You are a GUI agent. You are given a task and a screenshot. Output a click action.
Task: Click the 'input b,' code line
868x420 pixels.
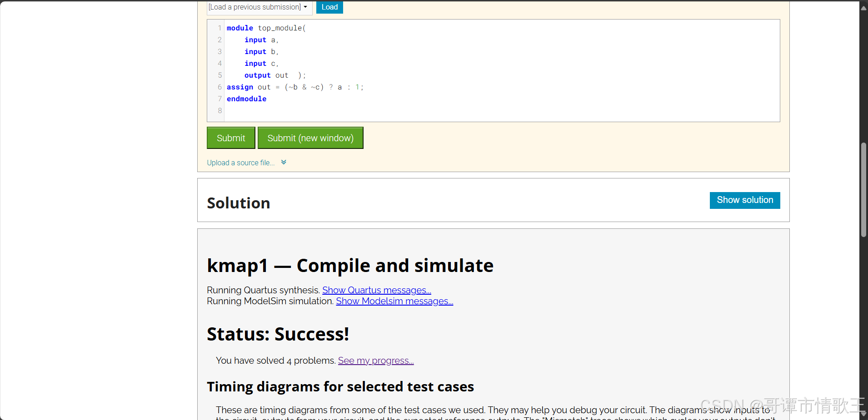261,52
